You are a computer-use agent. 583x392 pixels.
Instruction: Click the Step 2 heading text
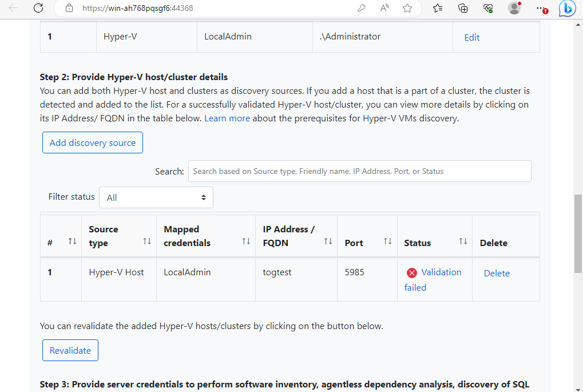click(x=133, y=77)
